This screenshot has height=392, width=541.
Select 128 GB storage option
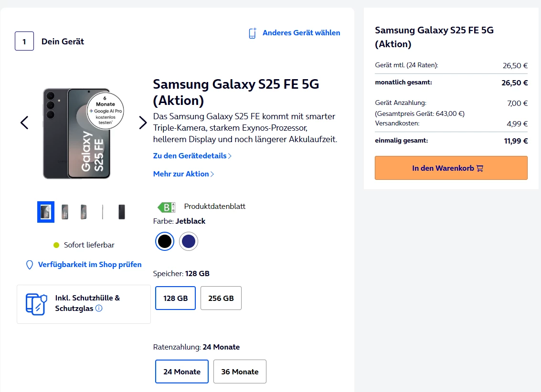(x=176, y=298)
